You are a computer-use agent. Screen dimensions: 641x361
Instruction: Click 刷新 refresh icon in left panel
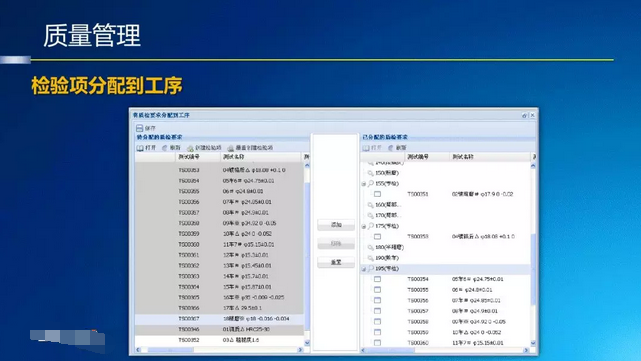[164, 148]
